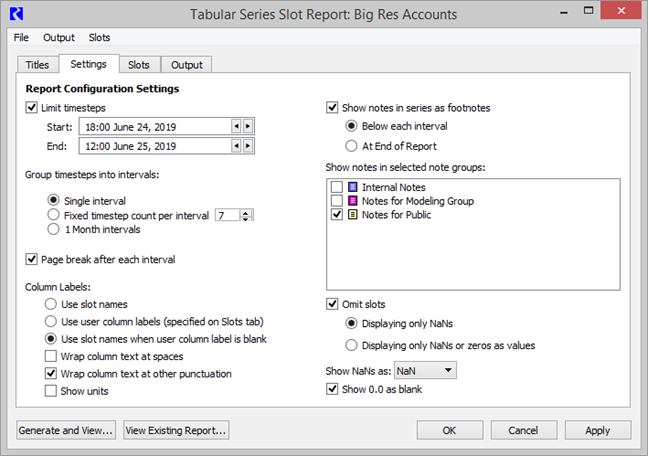648x456 pixels.
Task: Enable the Show units checkbox
Action: point(51,391)
